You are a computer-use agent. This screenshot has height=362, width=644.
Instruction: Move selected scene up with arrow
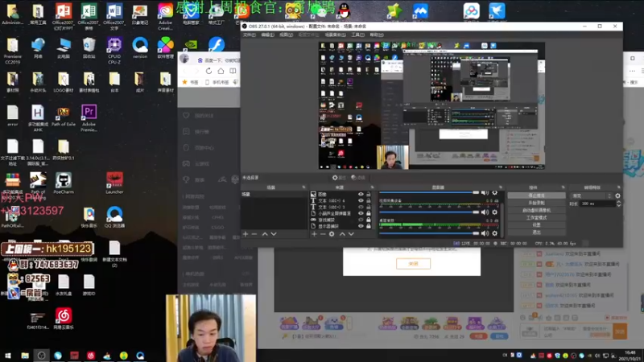click(x=265, y=234)
